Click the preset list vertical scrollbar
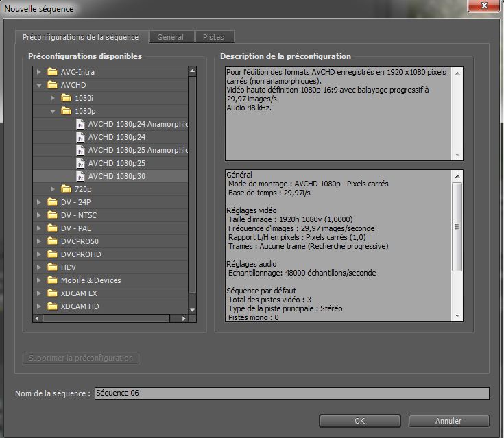Image resolution: width=504 pixels, height=438 pixels. [192, 184]
